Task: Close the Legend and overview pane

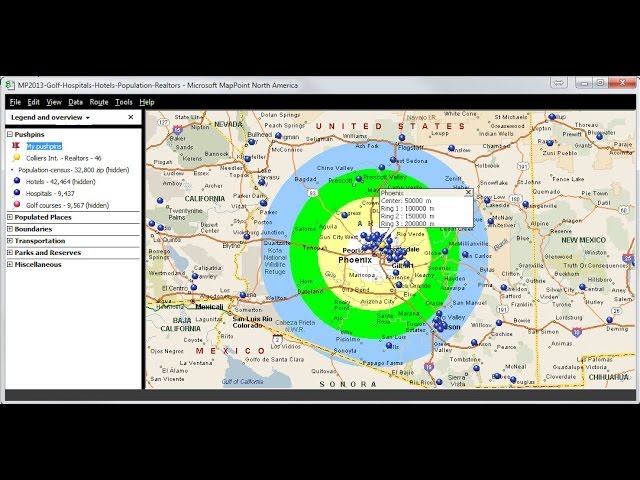Action: pos(131,117)
